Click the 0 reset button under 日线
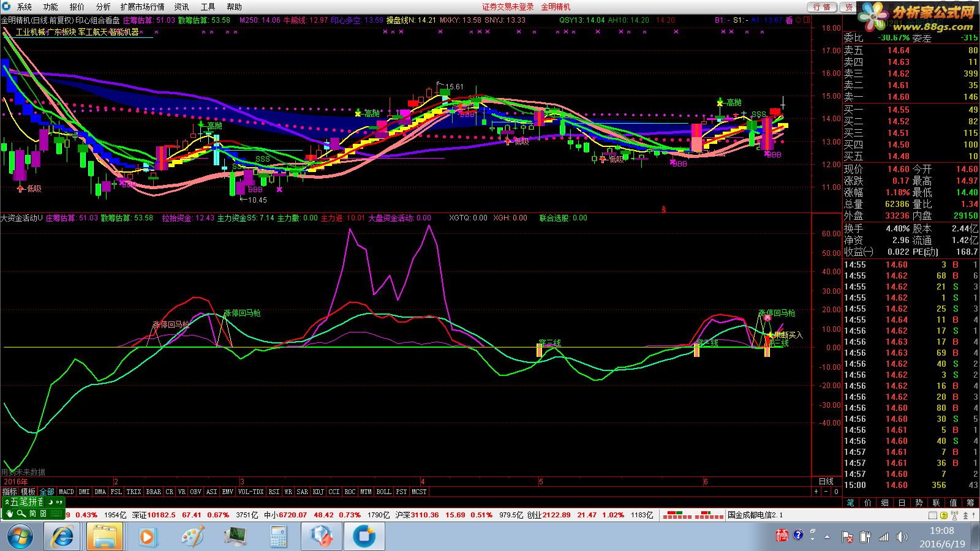This screenshot has height=551, width=980. (x=836, y=492)
